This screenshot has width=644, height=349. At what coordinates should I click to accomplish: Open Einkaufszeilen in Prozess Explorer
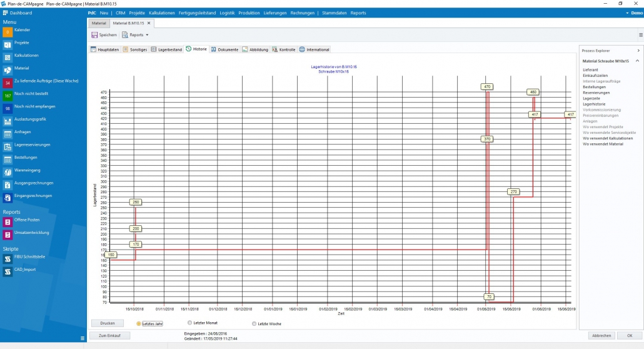tap(595, 76)
